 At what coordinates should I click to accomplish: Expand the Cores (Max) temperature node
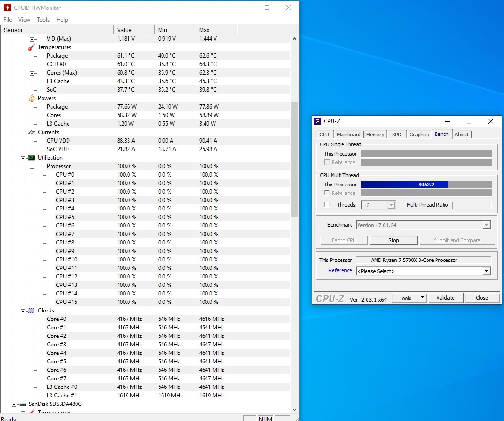pos(32,73)
